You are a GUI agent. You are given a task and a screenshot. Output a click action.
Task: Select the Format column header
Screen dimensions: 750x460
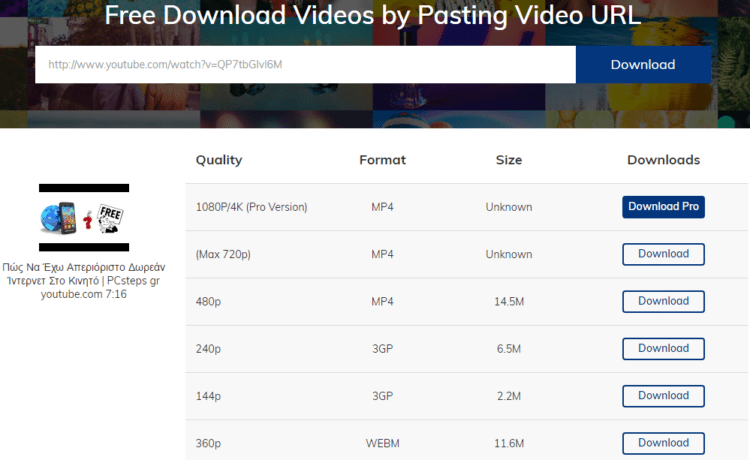[x=382, y=160]
